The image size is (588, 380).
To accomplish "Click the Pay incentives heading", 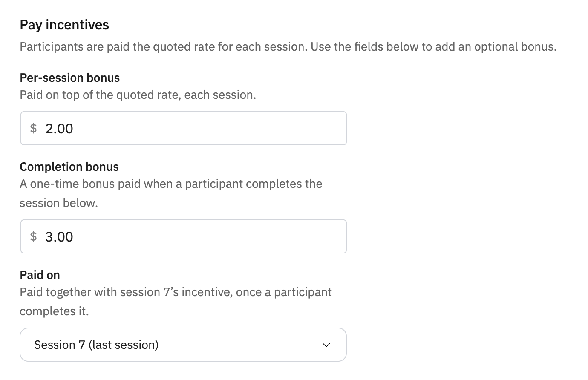I will tap(64, 25).
